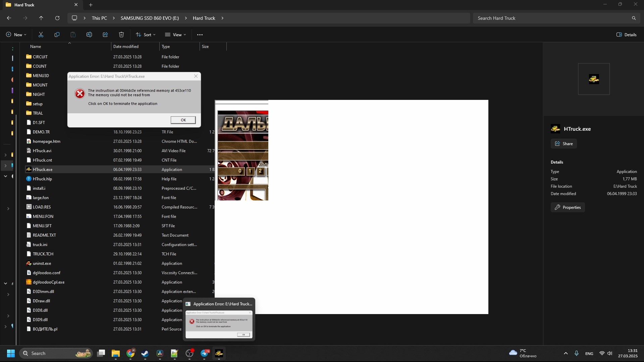Go up one folder level
The width and height of the screenshot is (644, 362).
point(41,18)
